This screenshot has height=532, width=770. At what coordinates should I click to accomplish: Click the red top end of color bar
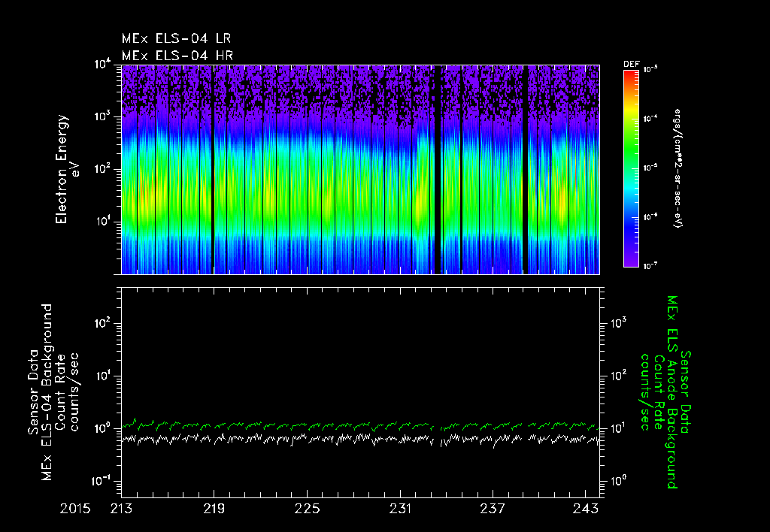631,74
